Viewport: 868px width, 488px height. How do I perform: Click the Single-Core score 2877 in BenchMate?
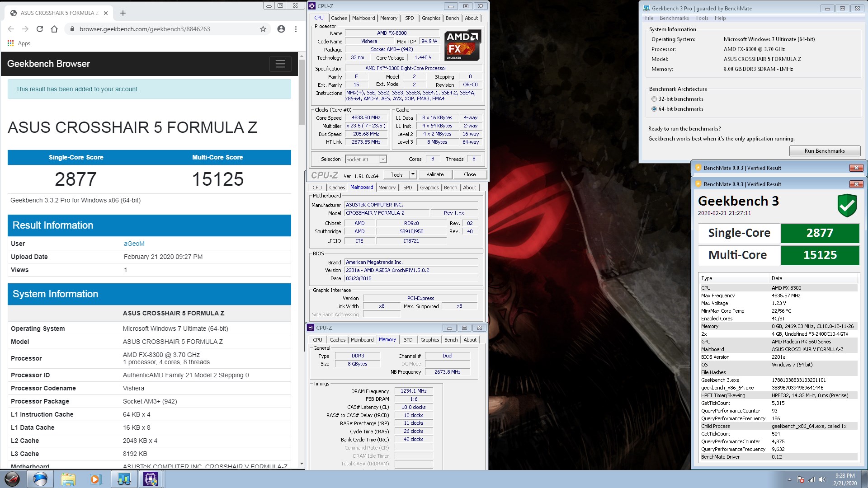click(x=820, y=233)
